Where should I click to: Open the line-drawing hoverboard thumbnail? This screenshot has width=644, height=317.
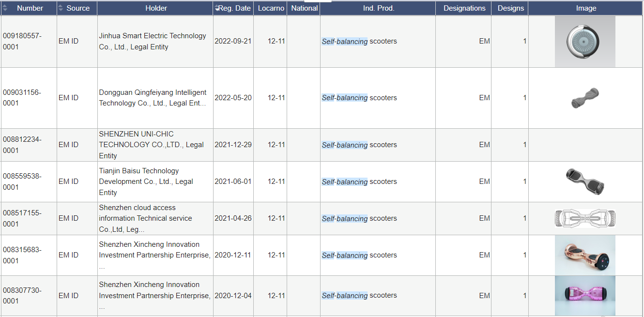pyautogui.click(x=585, y=218)
